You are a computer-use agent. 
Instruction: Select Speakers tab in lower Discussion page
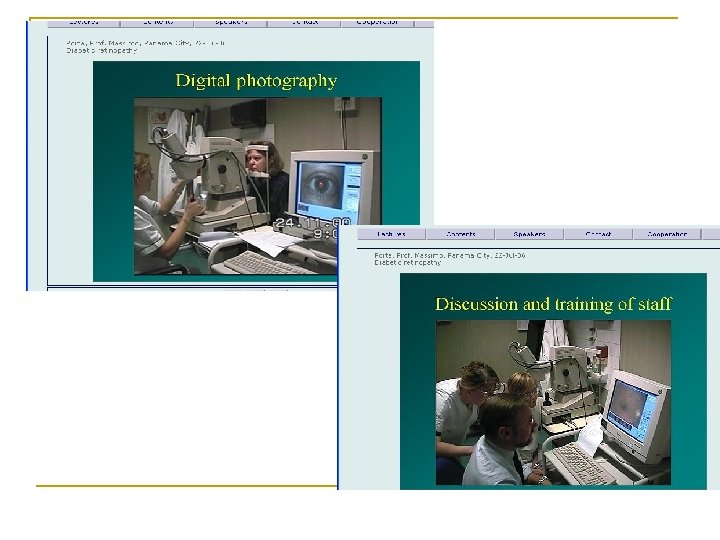click(530, 234)
